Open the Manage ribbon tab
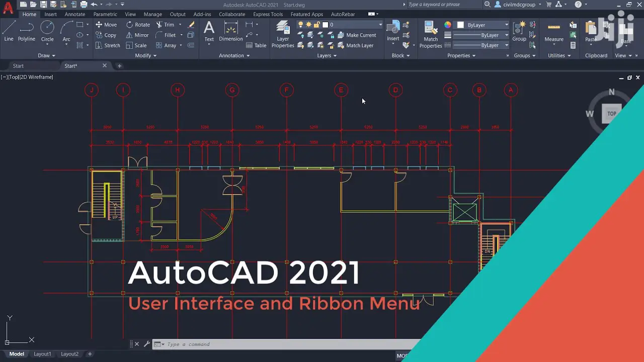This screenshot has height=362, width=644. point(153,14)
